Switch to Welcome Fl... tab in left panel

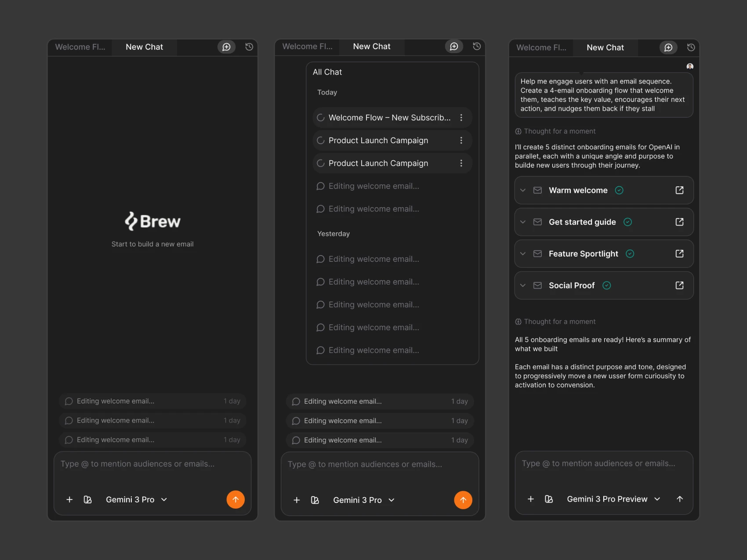point(80,47)
